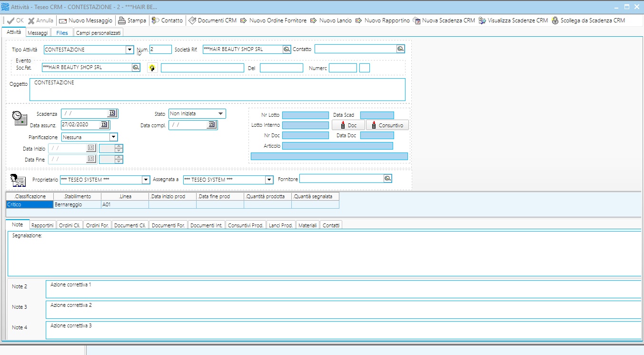
Task: Select the Attività tab
Action: [x=13, y=32]
